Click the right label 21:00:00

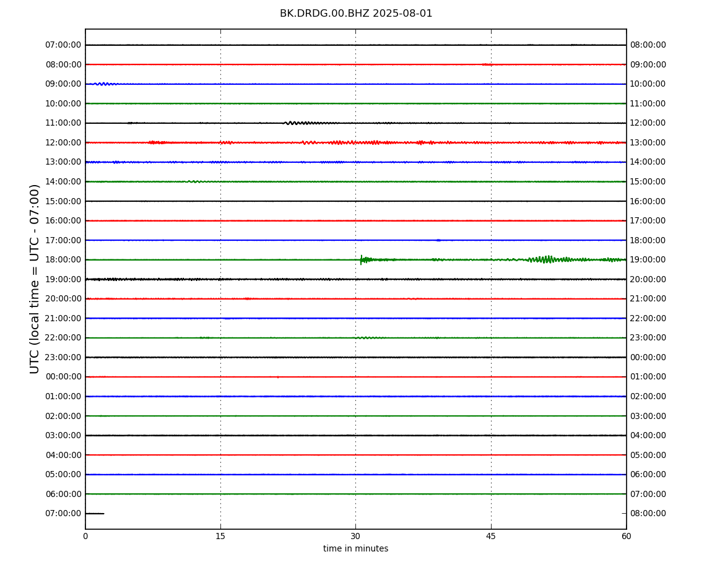point(648,299)
